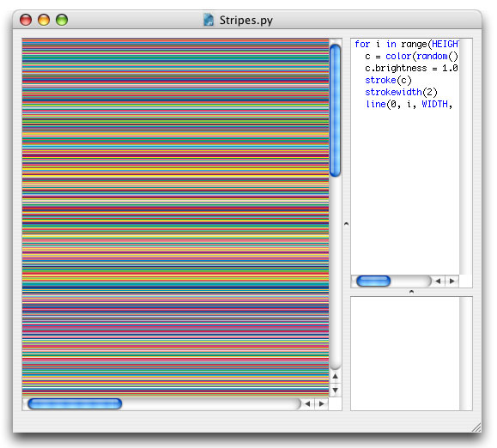497x448 pixels.
Task: Click in the strokewidth(2) code line
Action: [401, 92]
